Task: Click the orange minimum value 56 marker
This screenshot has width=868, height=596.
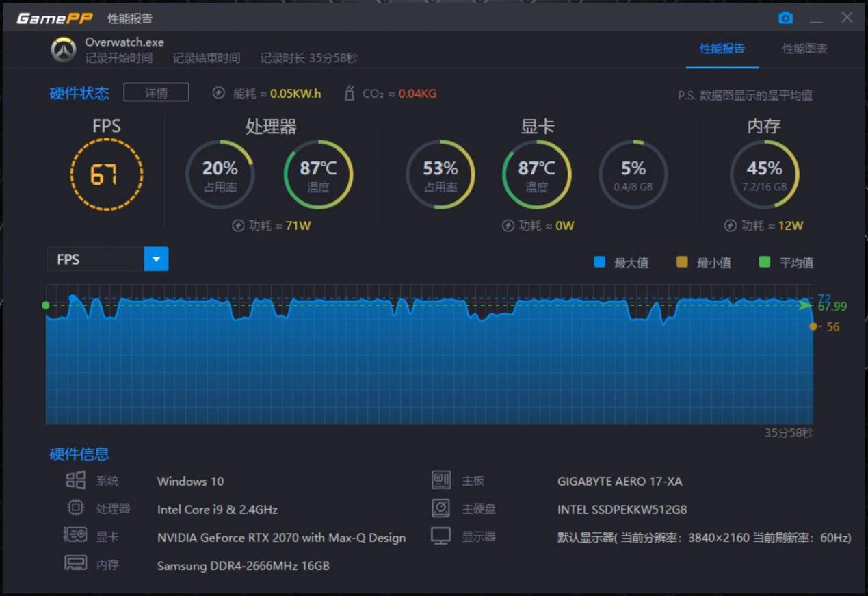Action: 813,326
